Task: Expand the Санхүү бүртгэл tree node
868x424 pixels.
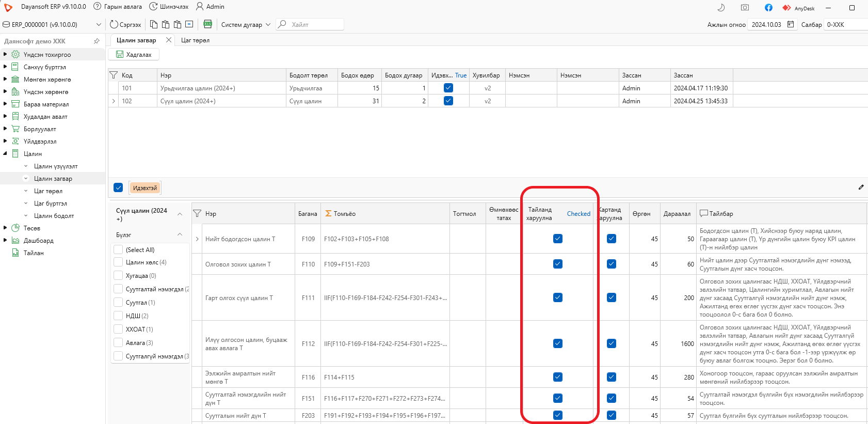Action: [x=5, y=67]
